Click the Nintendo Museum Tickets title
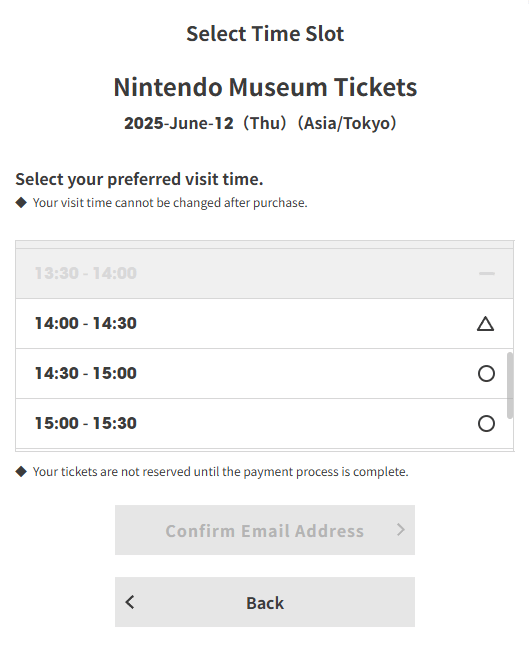 pyautogui.click(x=265, y=87)
